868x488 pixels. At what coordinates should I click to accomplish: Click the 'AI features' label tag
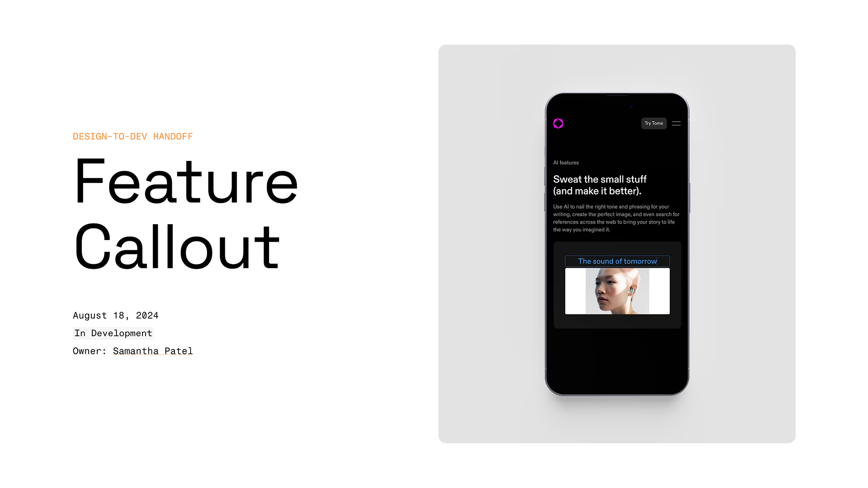[x=566, y=162]
